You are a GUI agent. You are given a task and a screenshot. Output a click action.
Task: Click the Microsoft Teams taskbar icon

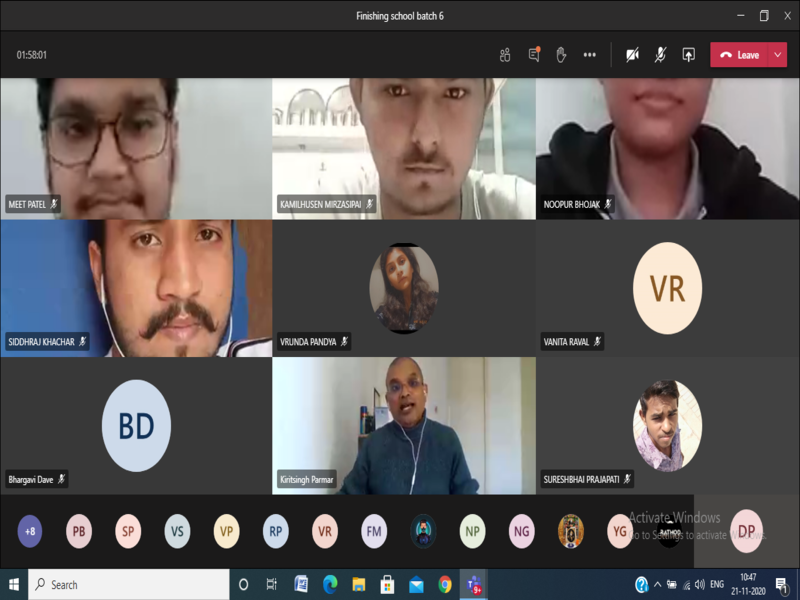pos(473,584)
